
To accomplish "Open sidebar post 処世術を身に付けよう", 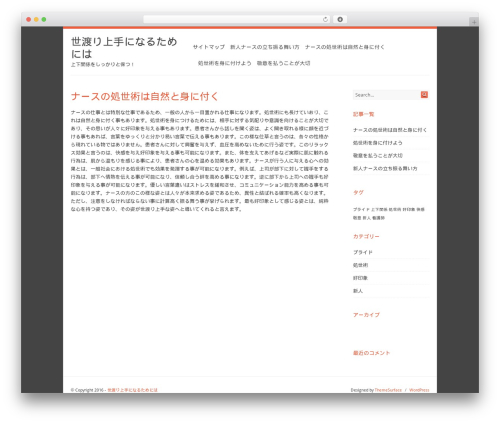I will click(378, 143).
